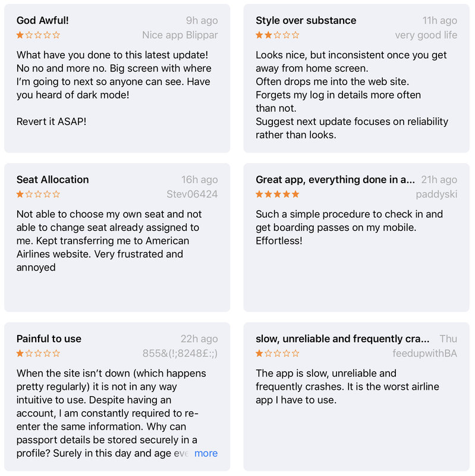Click reviewer name feedupwithBA
The width and height of the screenshot is (475, 476).
[424, 353]
